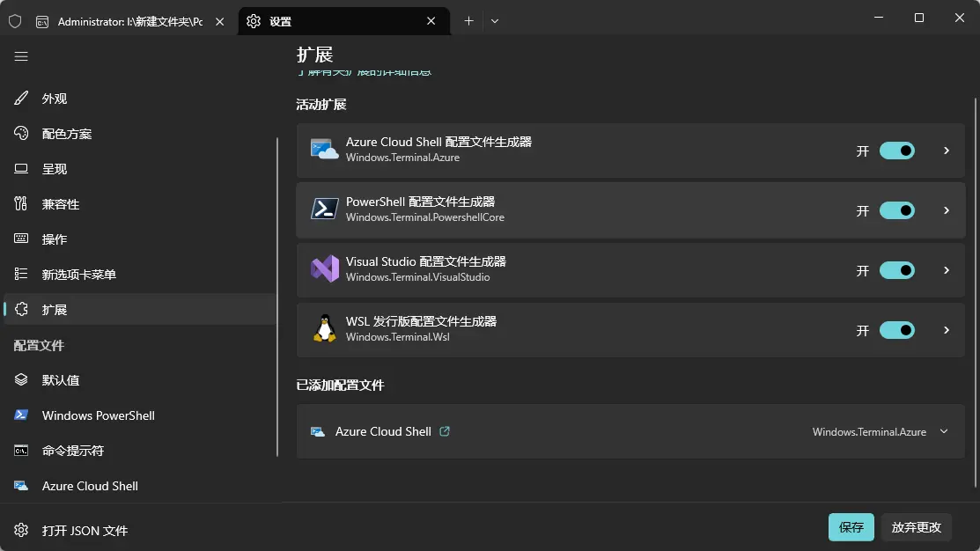Click Windows.Terminal.Wsl subtitle text
This screenshot has width=980, height=551.
397,337
